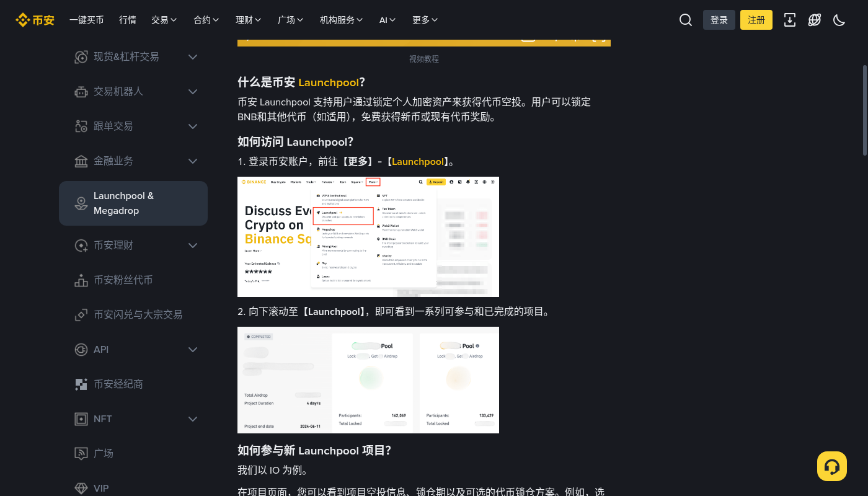Select 币安闪兑与大宗交易 sidebar item
The height and width of the screenshot is (496, 868).
coord(133,315)
